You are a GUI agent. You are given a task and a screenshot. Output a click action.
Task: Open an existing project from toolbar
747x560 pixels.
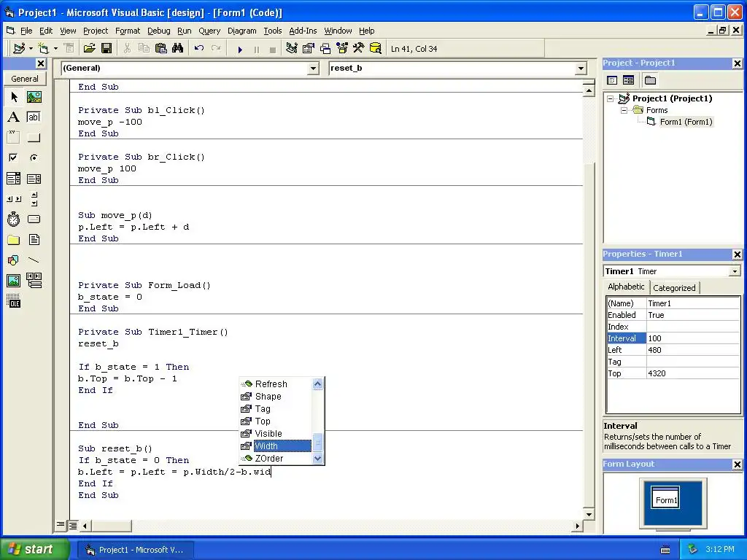coord(90,48)
